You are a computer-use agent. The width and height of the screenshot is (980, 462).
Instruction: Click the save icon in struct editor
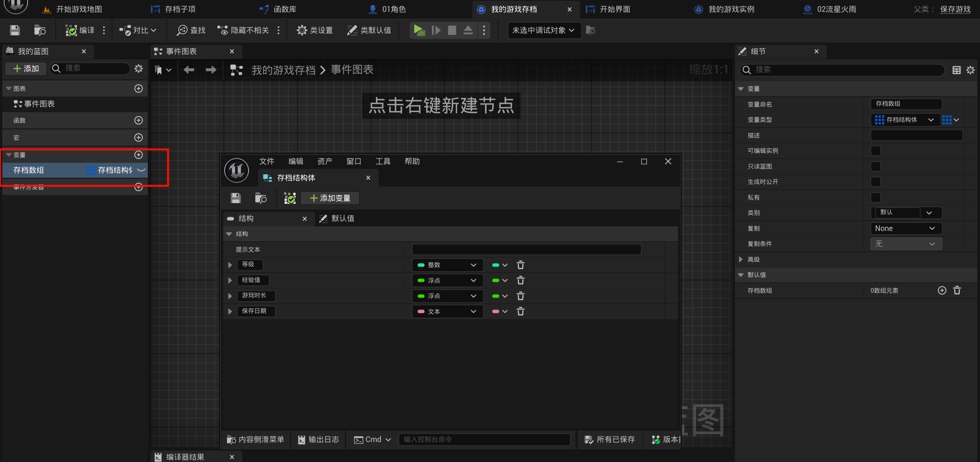pos(236,198)
